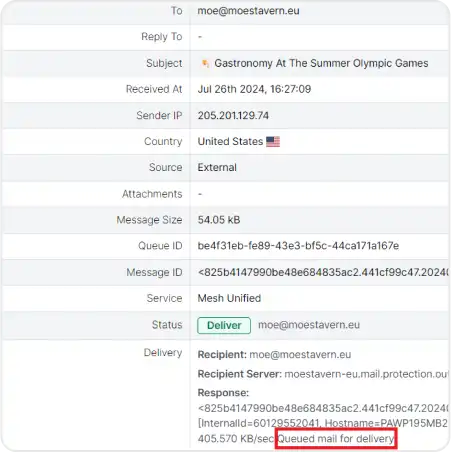Click the 405.570 KB/sec value
Viewport: 451px width, 452px height.
[x=236, y=439]
